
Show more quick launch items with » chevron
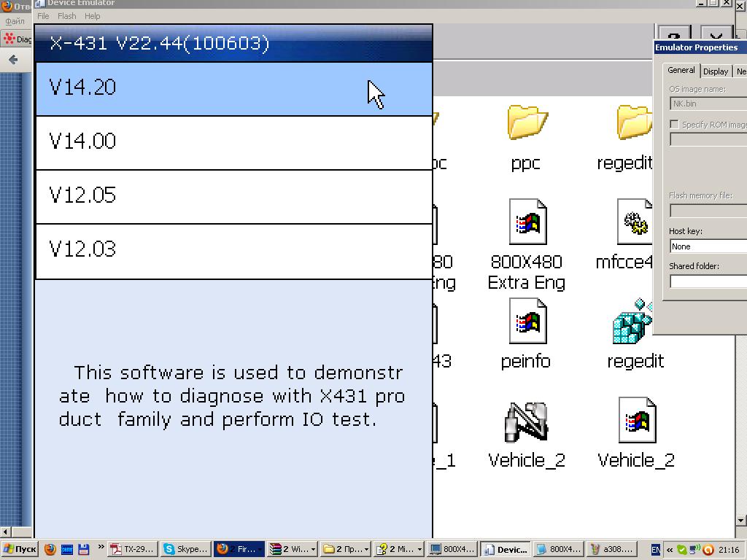[101, 547]
